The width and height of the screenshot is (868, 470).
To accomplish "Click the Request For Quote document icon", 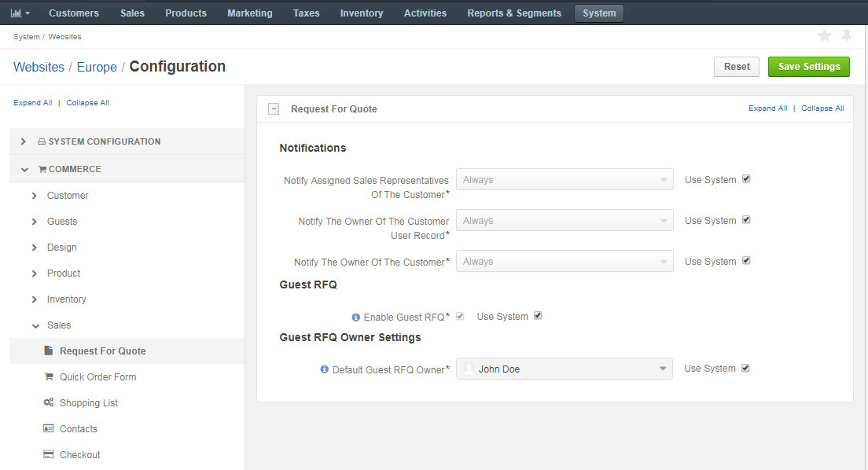I will (49, 351).
